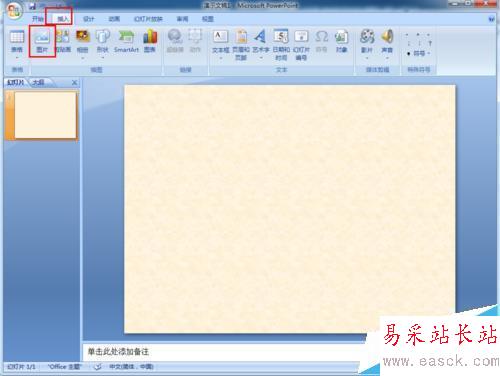Open the 符号 dropdown in special symbols group
This screenshot has width=500, height=376.
tap(419, 53)
